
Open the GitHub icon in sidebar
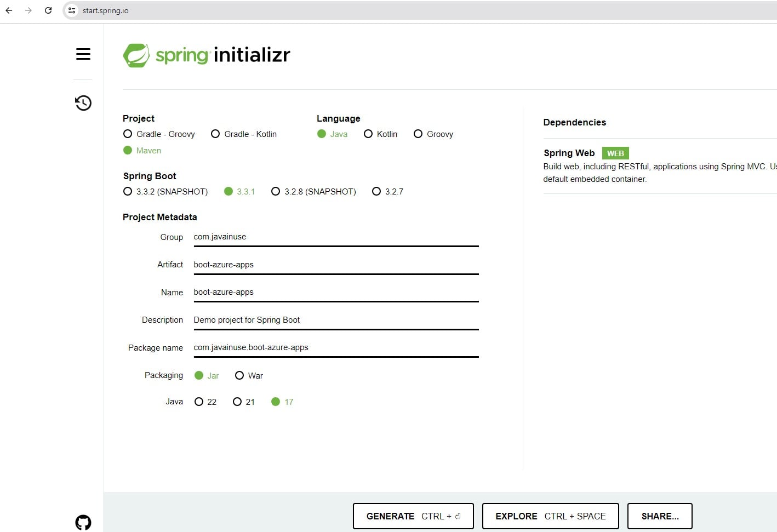[x=83, y=522]
